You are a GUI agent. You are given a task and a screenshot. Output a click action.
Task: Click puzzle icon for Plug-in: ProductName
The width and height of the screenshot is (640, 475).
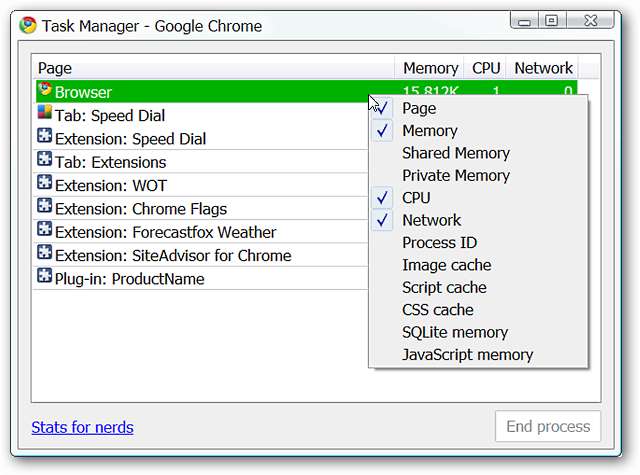coord(45,277)
